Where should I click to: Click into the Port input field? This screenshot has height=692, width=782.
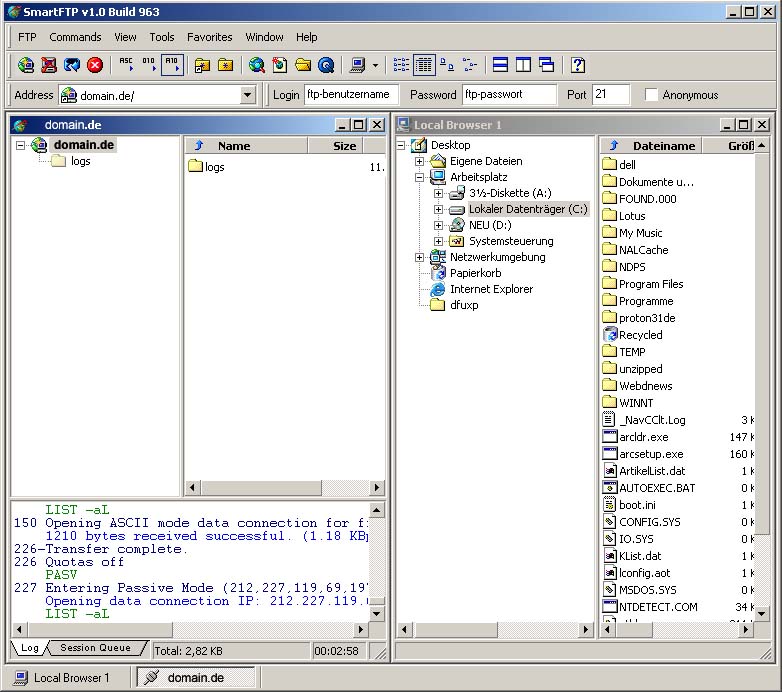610,94
